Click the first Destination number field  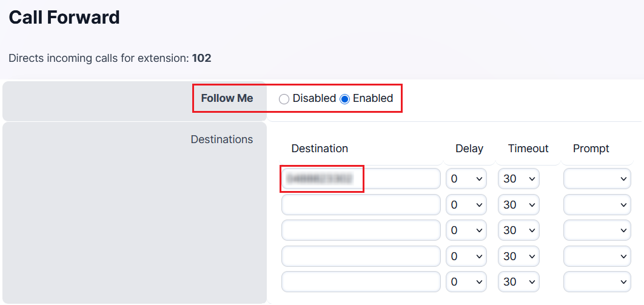[361, 179]
